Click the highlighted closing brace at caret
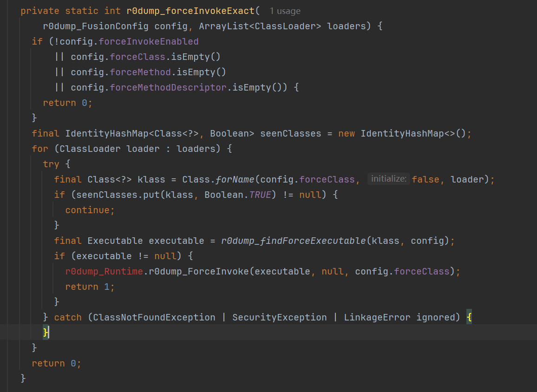Image resolution: width=537 pixels, height=392 pixels. pyautogui.click(x=46, y=333)
